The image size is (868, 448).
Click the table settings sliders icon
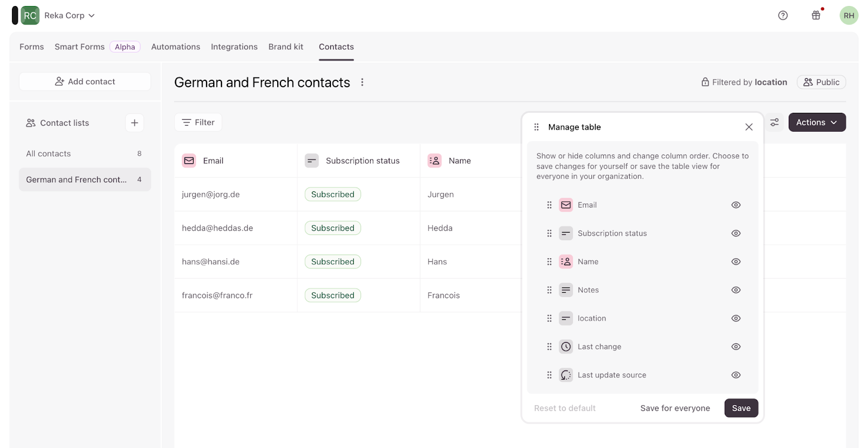774,123
